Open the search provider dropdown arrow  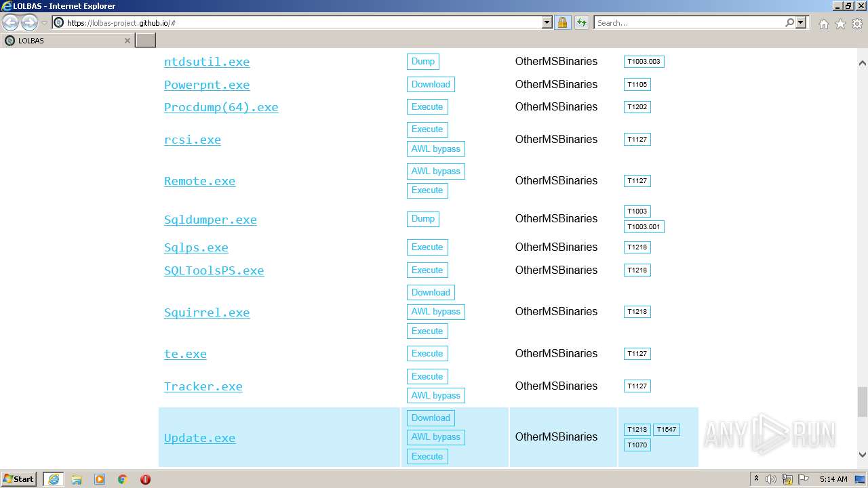[801, 22]
